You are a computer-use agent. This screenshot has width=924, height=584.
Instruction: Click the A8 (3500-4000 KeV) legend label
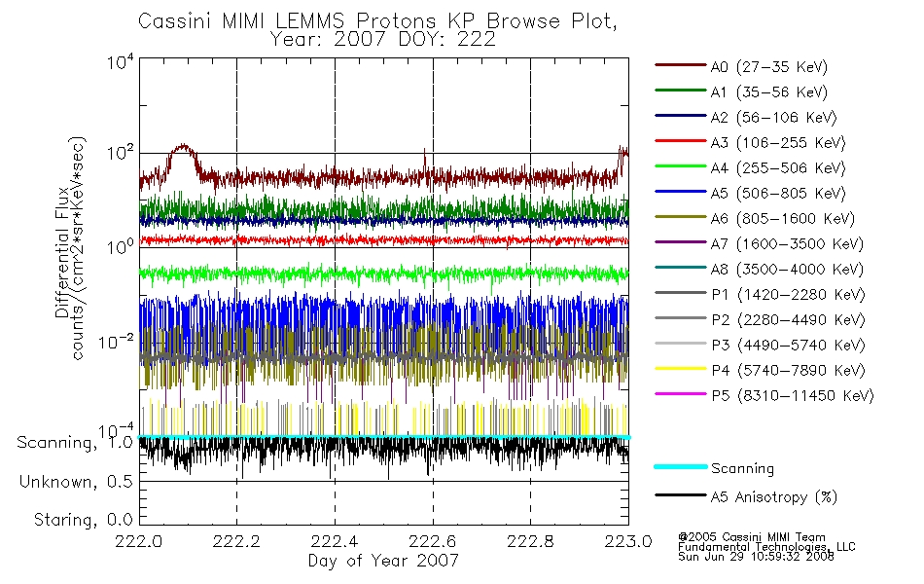(x=787, y=271)
